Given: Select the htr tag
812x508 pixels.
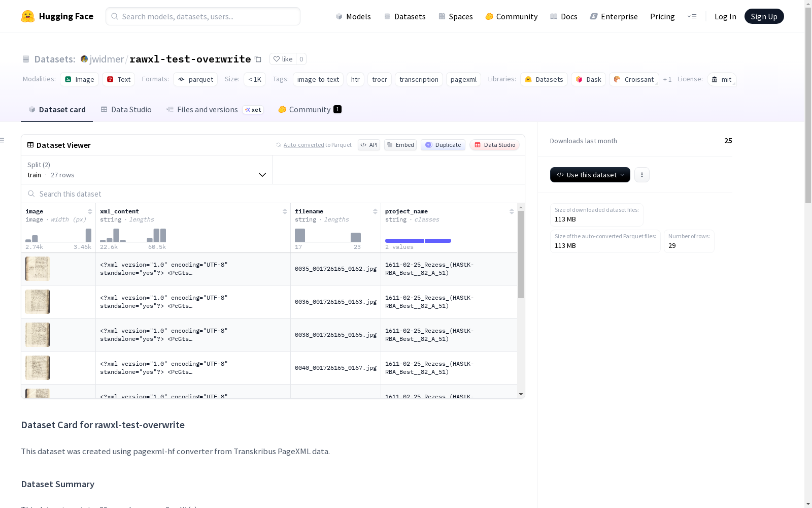Looking at the screenshot, I should 355,79.
